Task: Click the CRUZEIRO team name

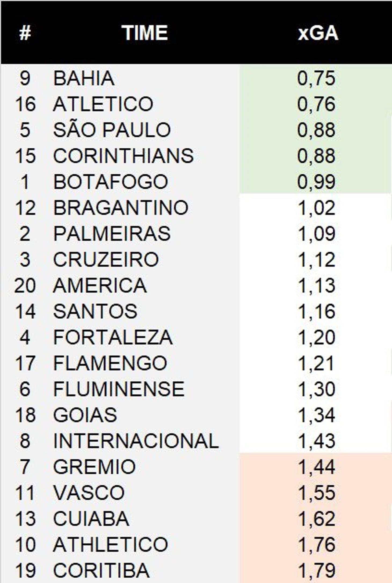Action: (x=106, y=260)
